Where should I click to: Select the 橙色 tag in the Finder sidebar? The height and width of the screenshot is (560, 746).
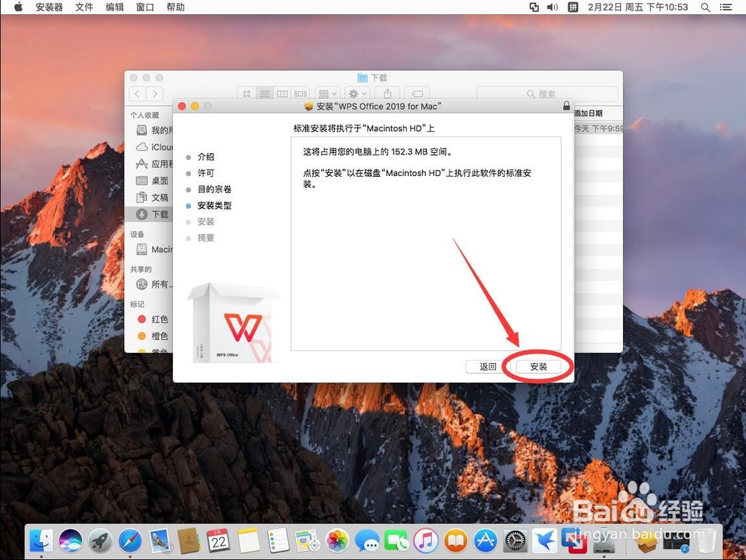pyautogui.click(x=152, y=336)
